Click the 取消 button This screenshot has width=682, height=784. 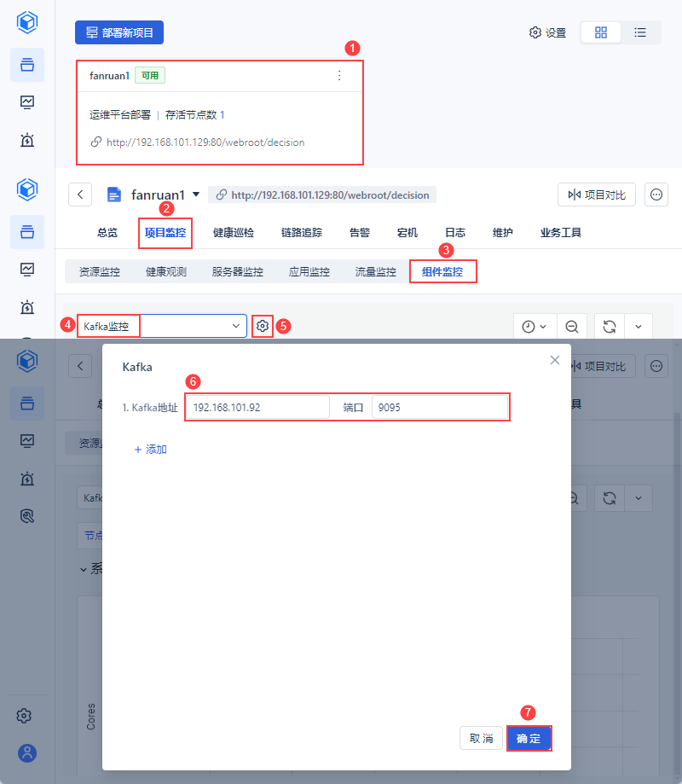point(481,738)
